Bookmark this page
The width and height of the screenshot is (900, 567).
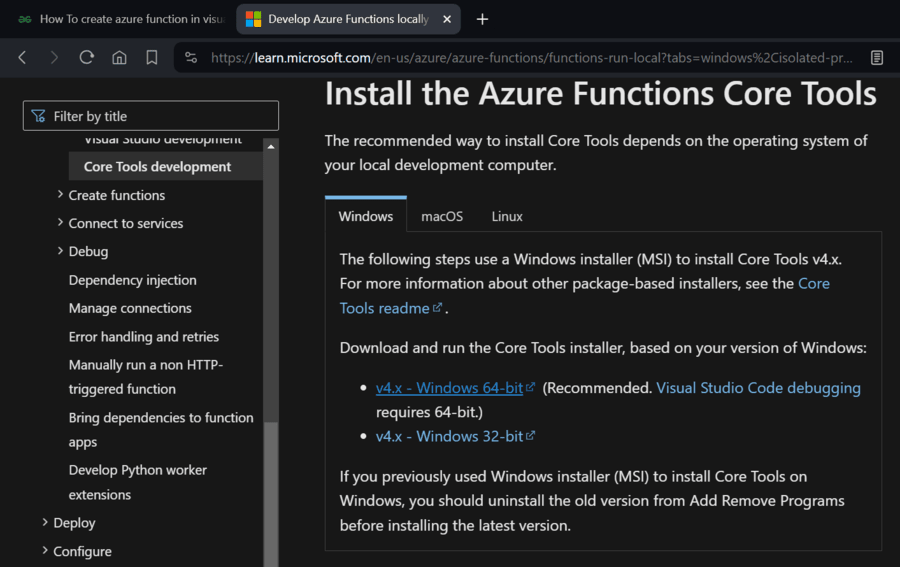(152, 58)
